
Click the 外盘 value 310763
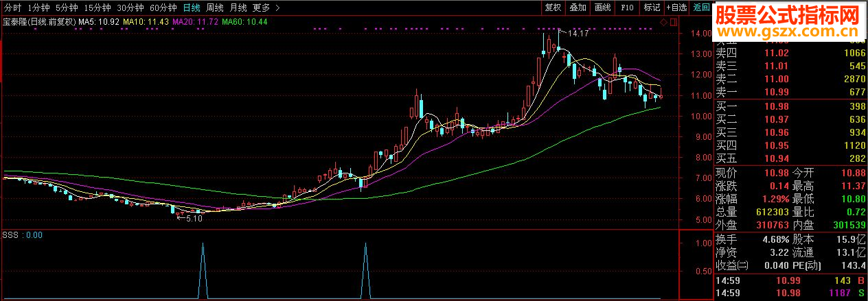772,225
